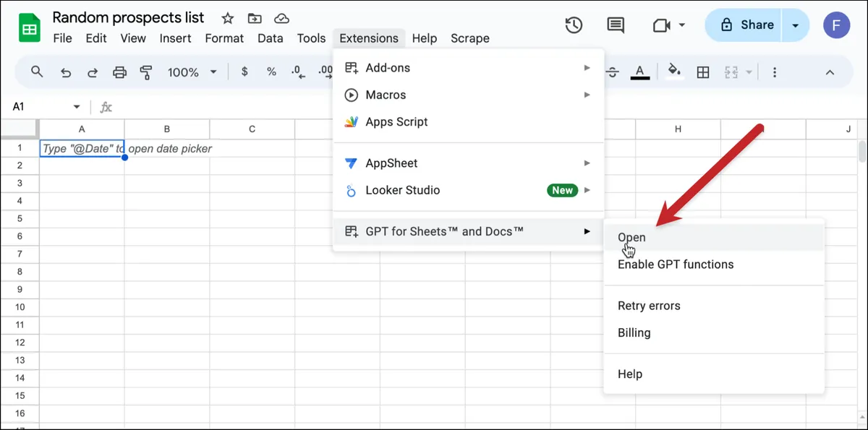
Task: Open version history clock icon
Action: (x=574, y=25)
